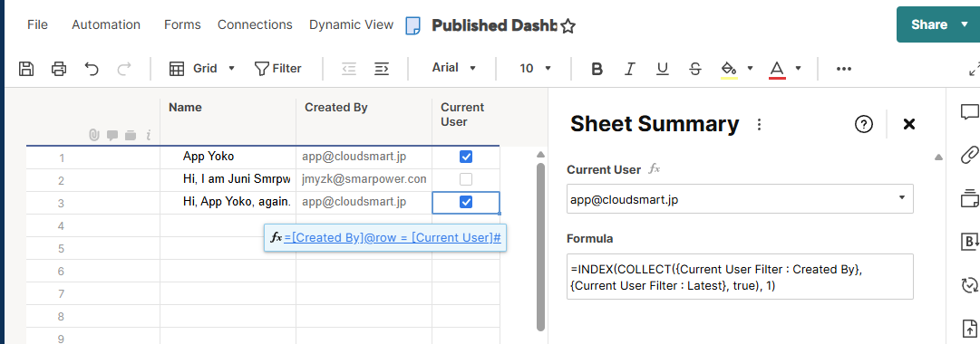Viewport: 980px width, 344px height.
Task: Click the fx icon next to Current User
Action: point(654,169)
